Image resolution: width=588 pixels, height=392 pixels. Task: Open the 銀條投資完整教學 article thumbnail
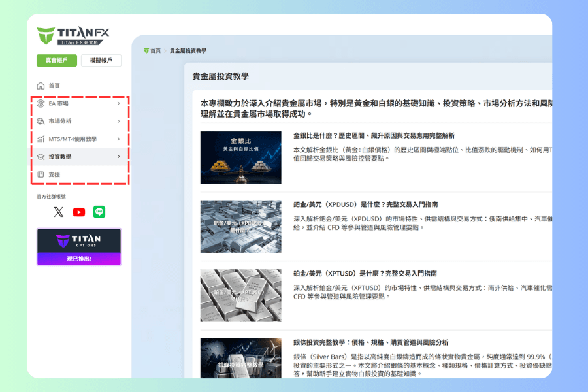[x=240, y=358]
